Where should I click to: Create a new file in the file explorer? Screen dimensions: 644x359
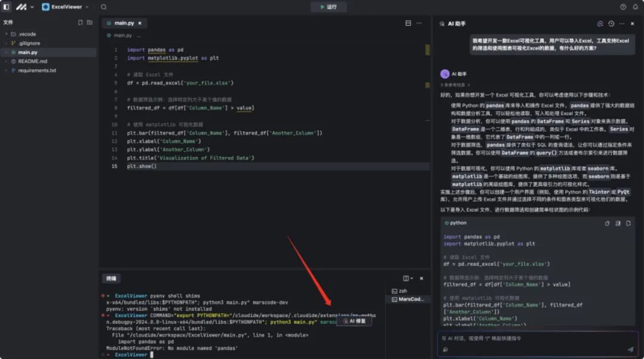(x=80, y=23)
